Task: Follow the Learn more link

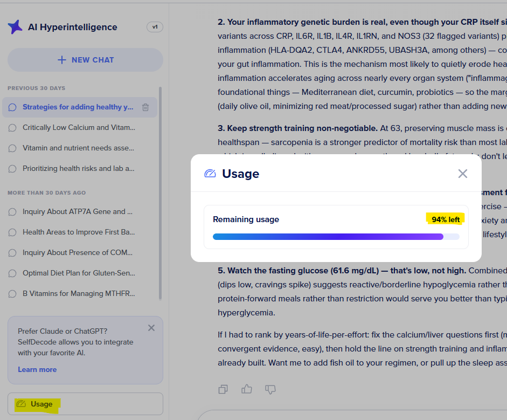Action: [x=37, y=369]
